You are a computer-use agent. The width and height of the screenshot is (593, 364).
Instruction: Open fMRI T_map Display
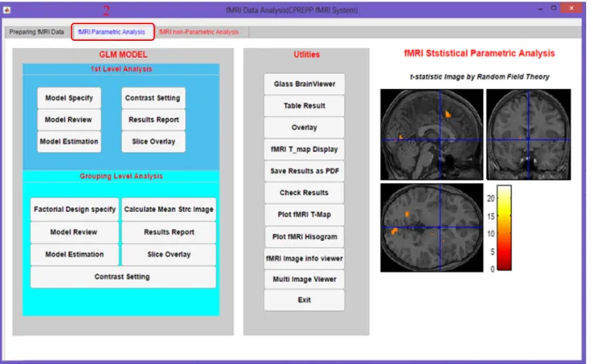click(x=305, y=149)
